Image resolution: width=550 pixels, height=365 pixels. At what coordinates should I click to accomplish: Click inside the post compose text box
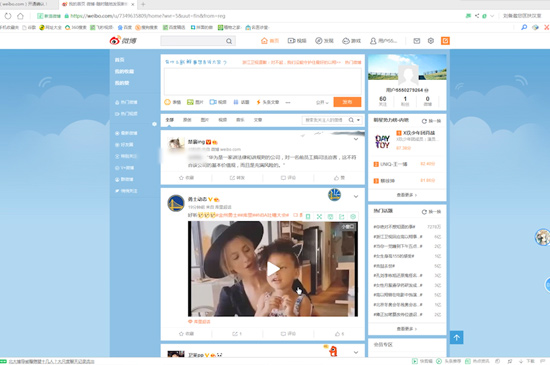263,81
